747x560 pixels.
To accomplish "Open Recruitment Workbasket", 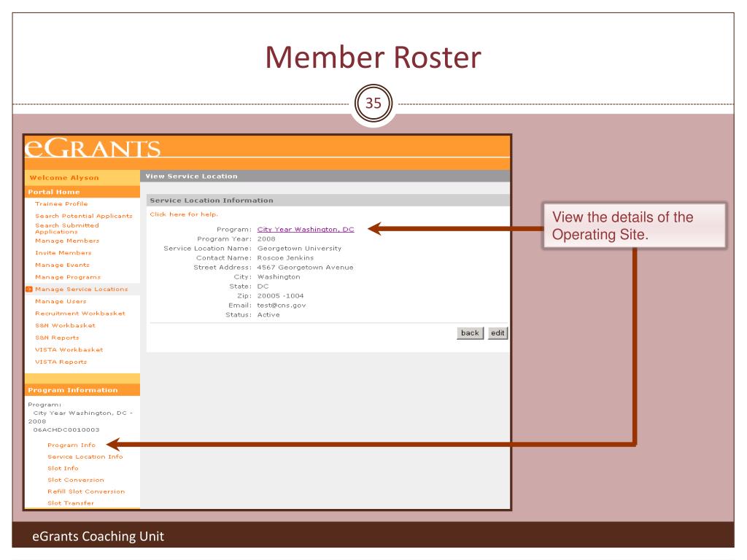I will pyautogui.click(x=80, y=314).
